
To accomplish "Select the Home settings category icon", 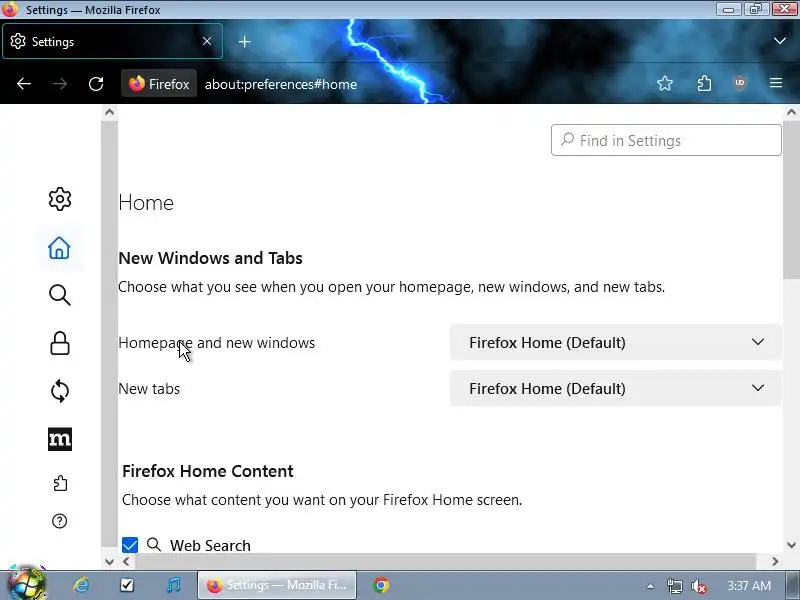I will point(59,248).
